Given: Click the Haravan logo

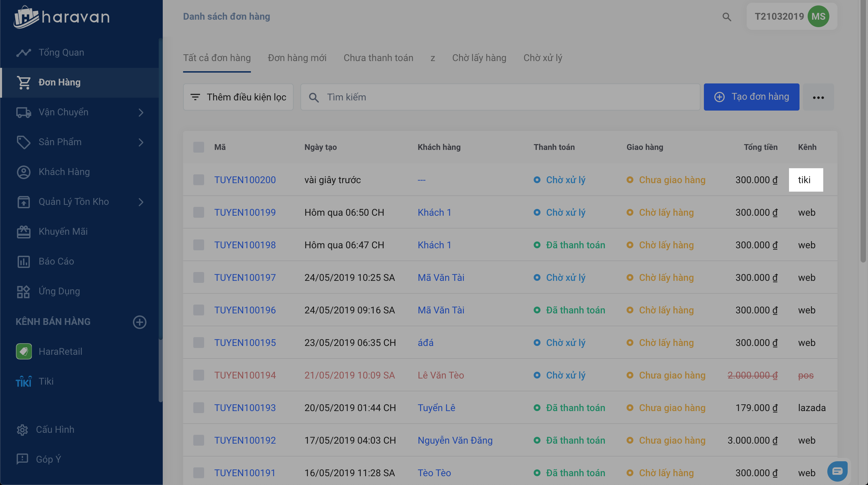Looking at the screenshot, I should click(x=62, y=17).
